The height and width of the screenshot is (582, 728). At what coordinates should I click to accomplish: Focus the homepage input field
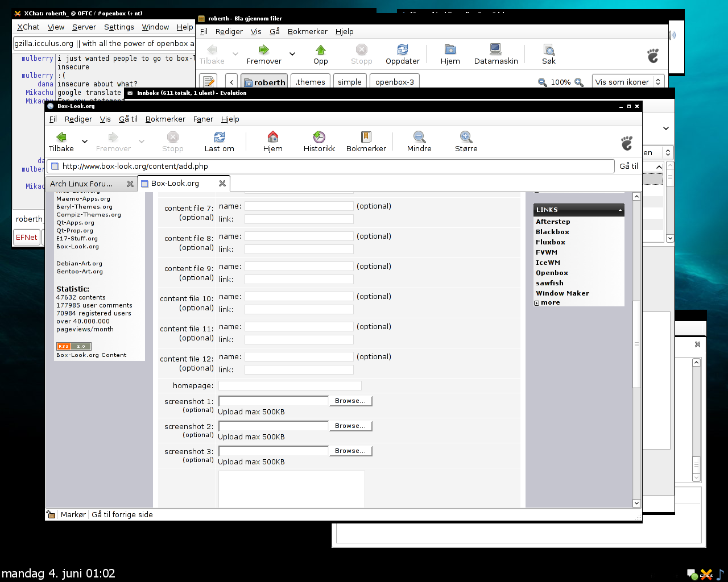[x=290, y=386]
